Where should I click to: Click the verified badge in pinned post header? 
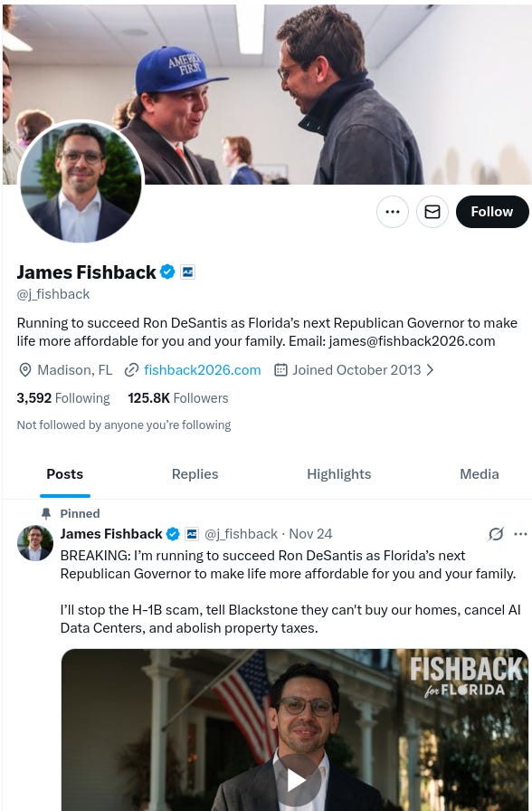tap(173, 534)
